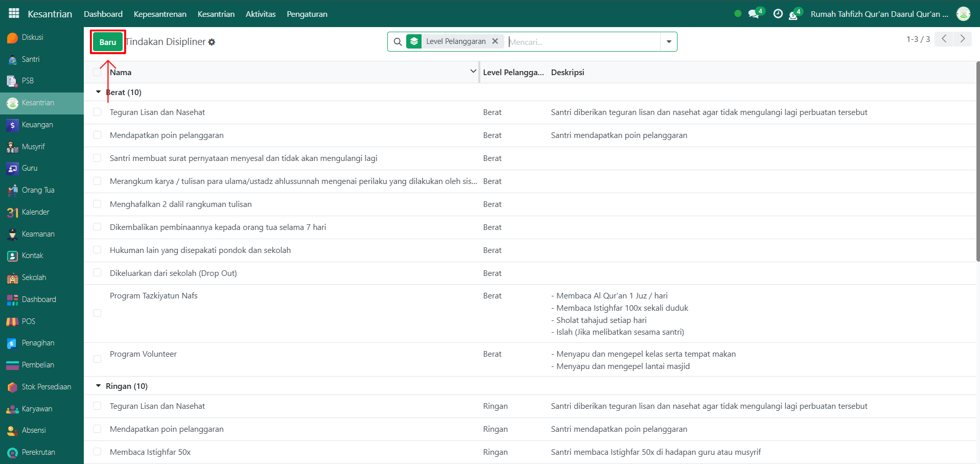The image size is (980, 464).
Task: Go to the next page arrow
Action: [x=962, y=39]
